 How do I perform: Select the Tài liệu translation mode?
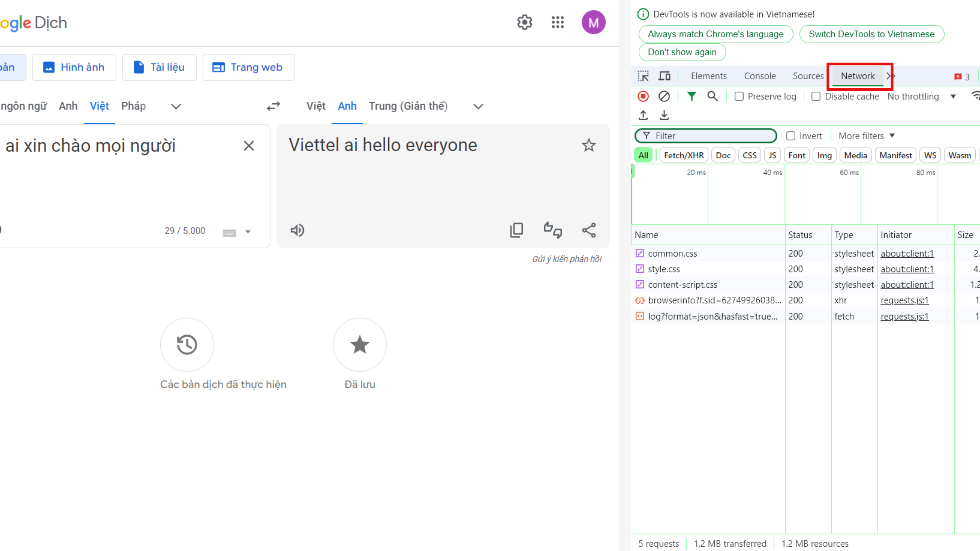[159, 67]
